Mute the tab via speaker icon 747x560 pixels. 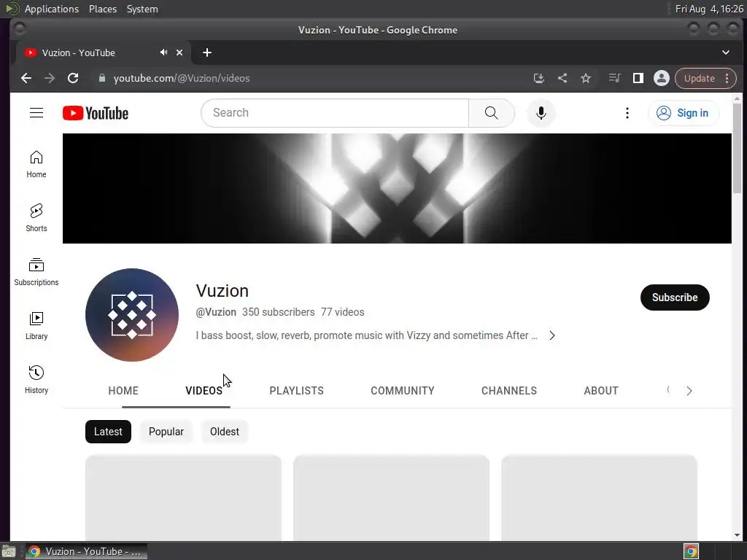pos(164,52)
